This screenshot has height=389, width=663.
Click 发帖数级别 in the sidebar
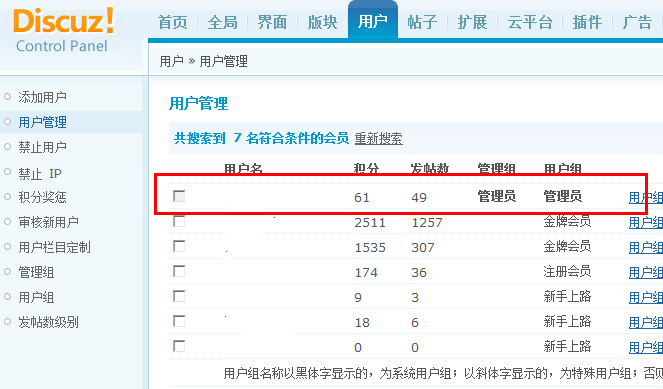click(48, 322)
